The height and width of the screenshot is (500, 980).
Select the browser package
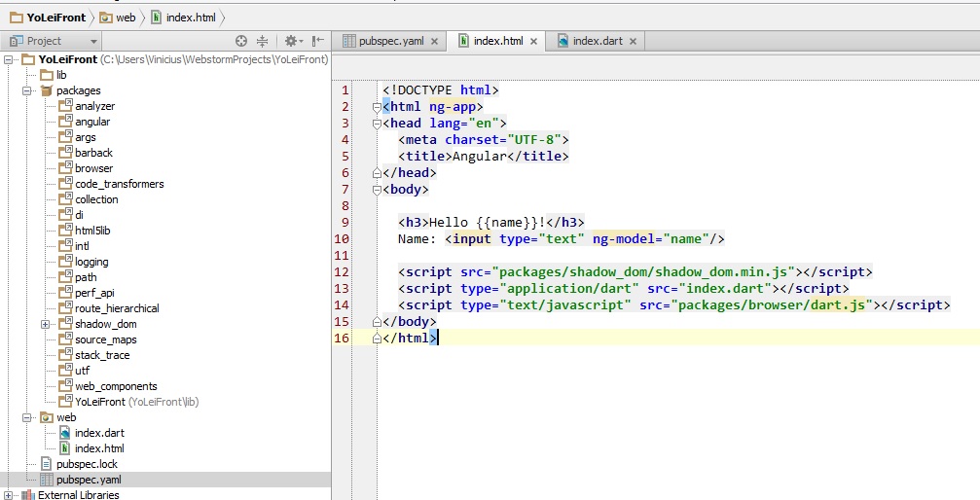pos(93,168)
